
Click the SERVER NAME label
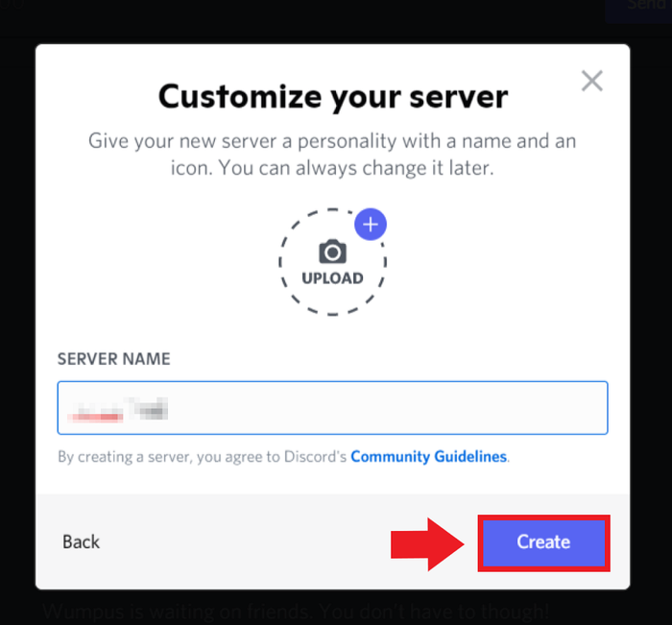tap(114, 359)
